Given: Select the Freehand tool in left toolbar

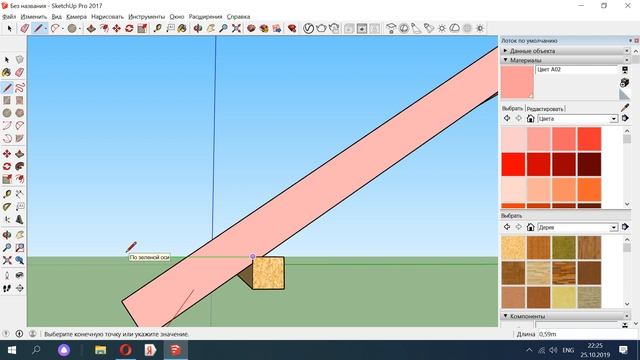Looking at the screenshot, I should [x=20, y=87].
